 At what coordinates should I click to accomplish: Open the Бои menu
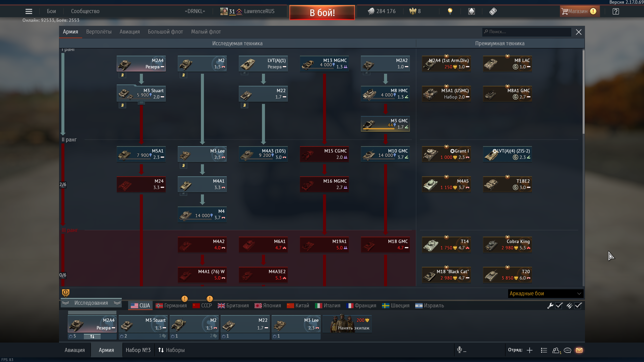tap(51, 11)
